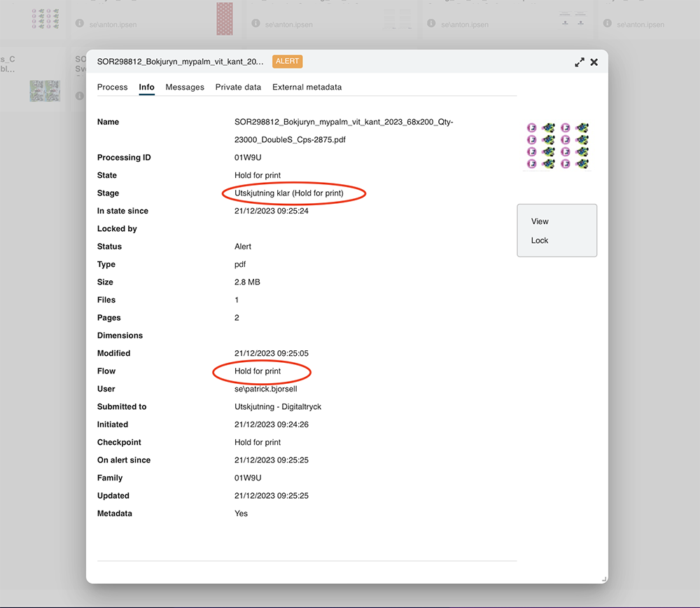
Task: Click View in the action menu
Action: tap(540, 221)
